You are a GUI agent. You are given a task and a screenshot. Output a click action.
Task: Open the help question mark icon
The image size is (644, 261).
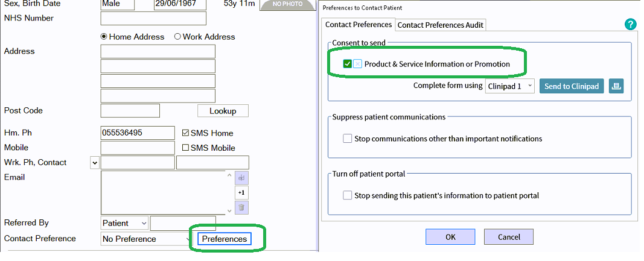coord(630,25)
